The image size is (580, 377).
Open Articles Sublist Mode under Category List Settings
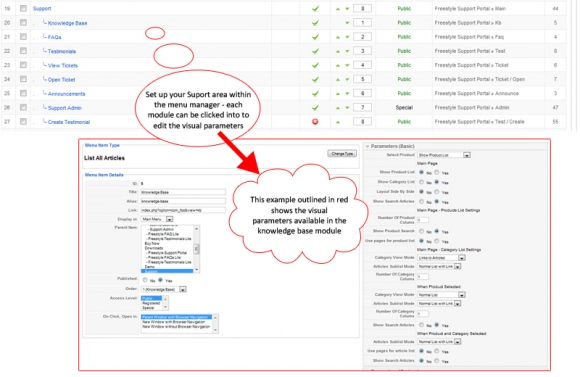(x=439, y=266)
